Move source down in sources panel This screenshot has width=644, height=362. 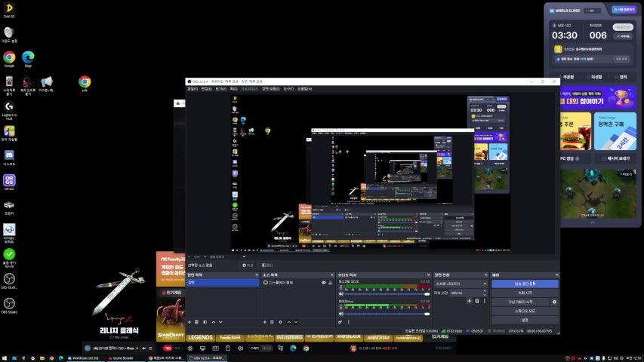[296, 322]
